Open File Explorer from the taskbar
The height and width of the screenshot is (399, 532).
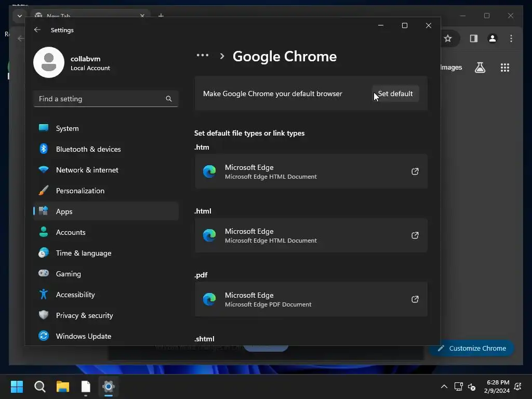63,387
